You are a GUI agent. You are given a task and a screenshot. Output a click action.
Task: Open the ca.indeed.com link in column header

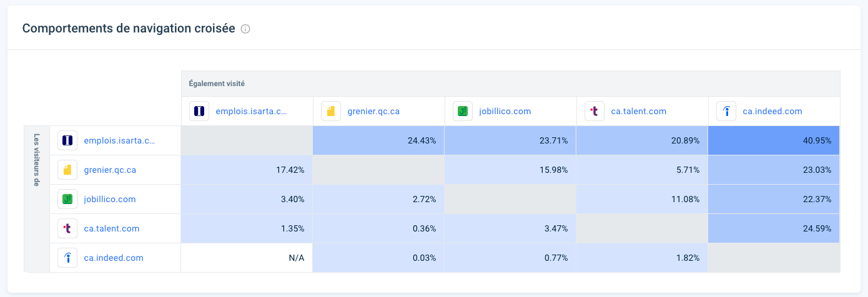[x=772, y=112]
